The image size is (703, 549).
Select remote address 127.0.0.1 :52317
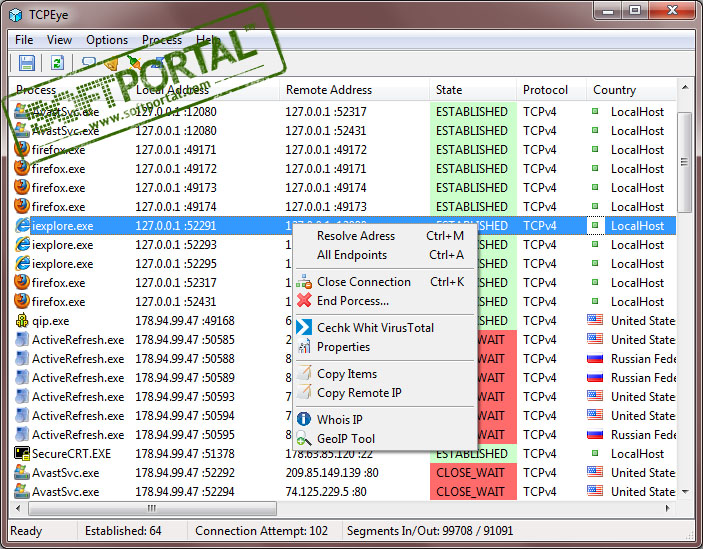point(325,111)
